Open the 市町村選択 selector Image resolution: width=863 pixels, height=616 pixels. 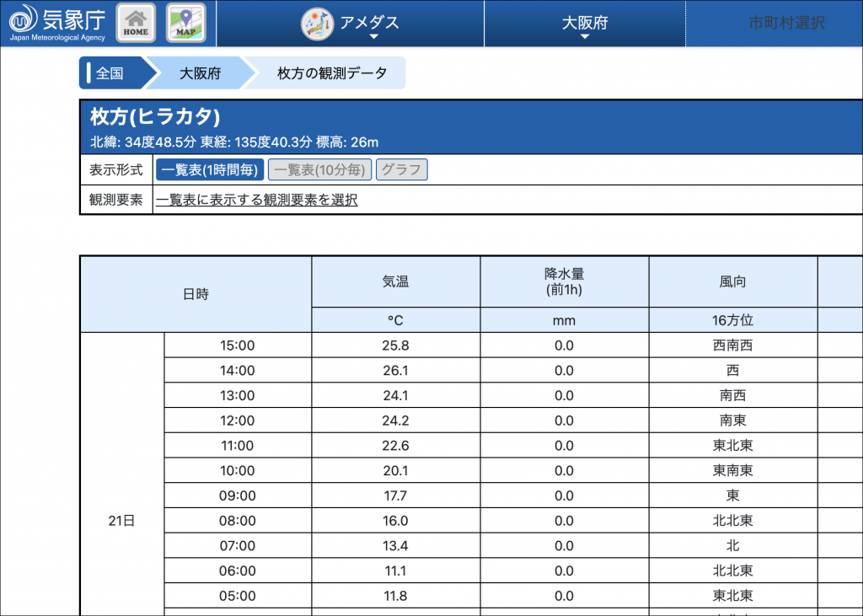coord(785,24)
